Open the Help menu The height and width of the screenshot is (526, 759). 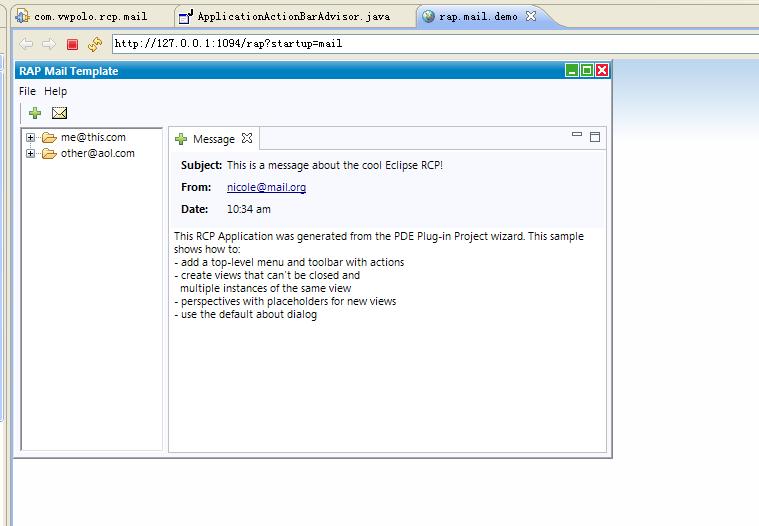click(x=55, y=91)
